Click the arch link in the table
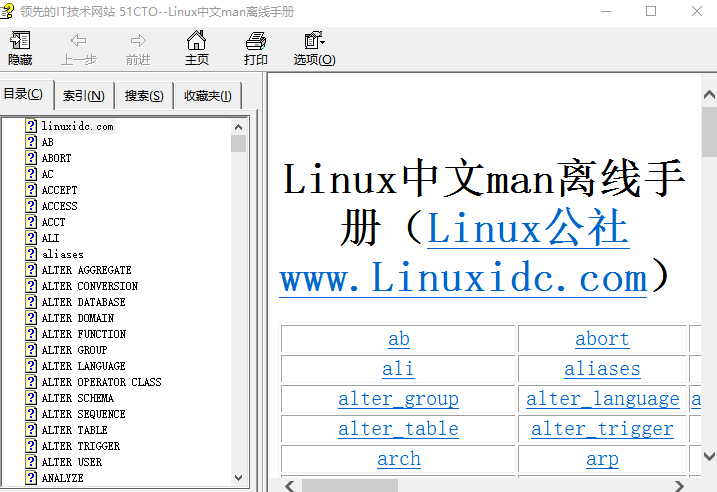 click(x=398, y=459)
